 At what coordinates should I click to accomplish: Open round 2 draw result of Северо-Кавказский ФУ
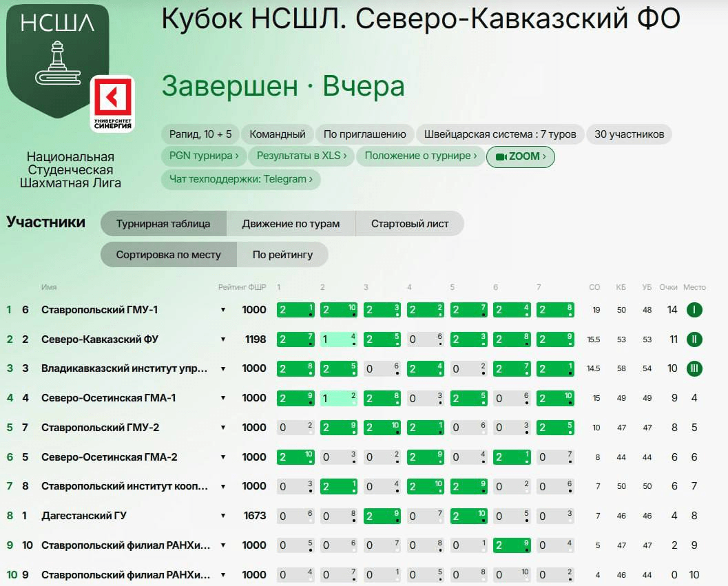point(339,339)
